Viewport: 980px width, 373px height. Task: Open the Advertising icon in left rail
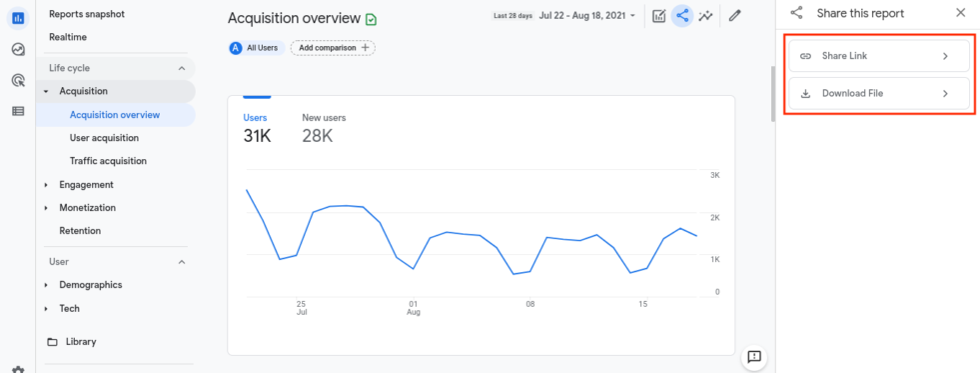click(18, 80)
